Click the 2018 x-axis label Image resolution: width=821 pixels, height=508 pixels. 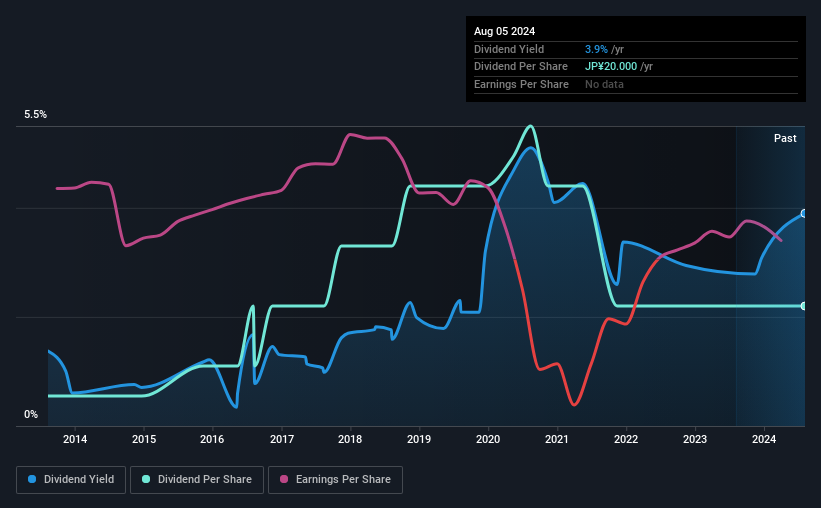[x=350, y=439]
